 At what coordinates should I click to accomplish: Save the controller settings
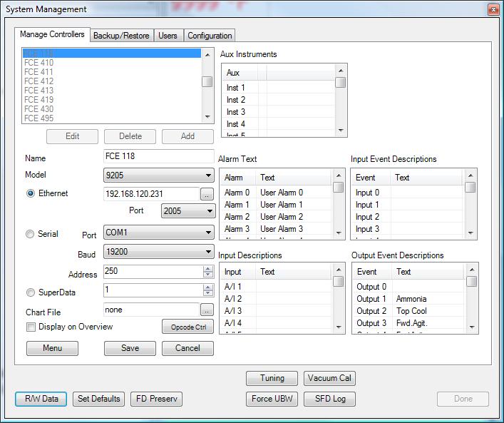[x=130, y=348]
